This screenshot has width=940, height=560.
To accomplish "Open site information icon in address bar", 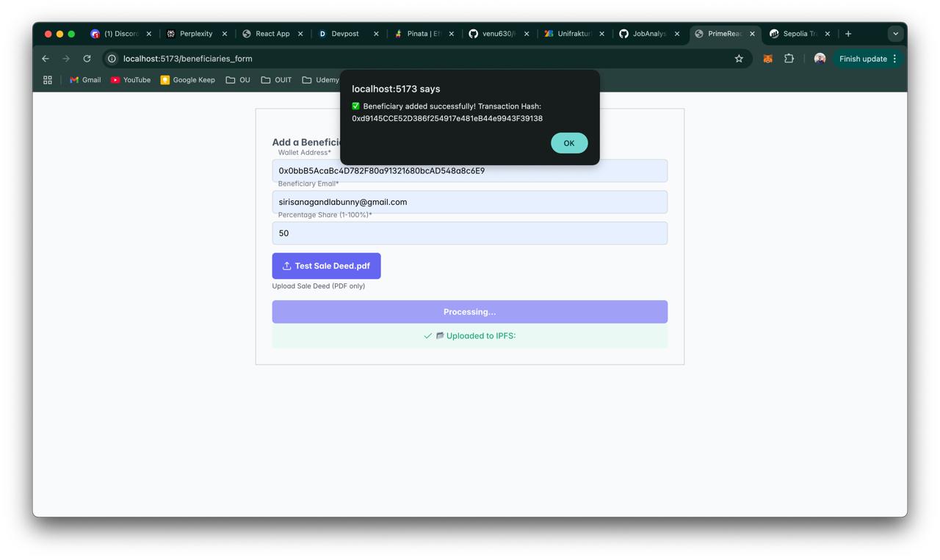I will click(112, 59).
